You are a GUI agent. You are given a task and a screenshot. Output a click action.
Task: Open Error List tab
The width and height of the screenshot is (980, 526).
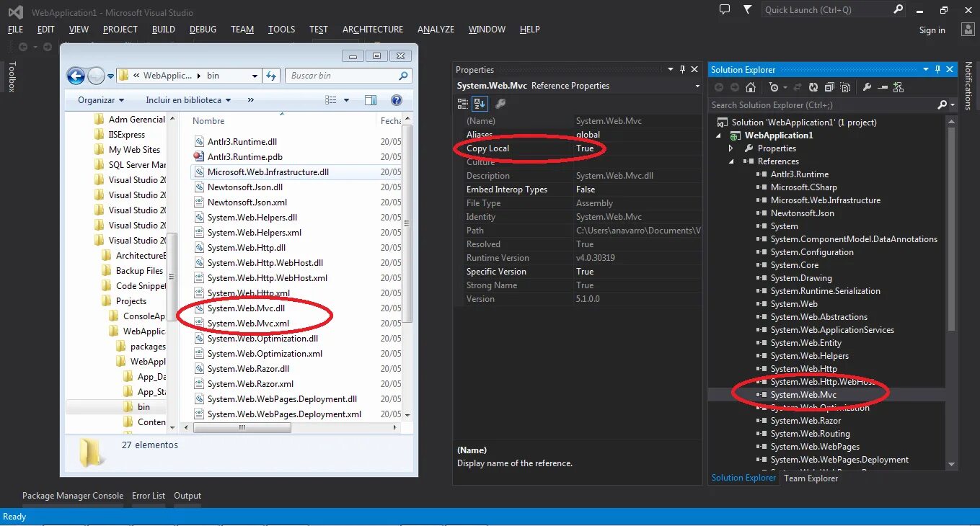point(149,496)
